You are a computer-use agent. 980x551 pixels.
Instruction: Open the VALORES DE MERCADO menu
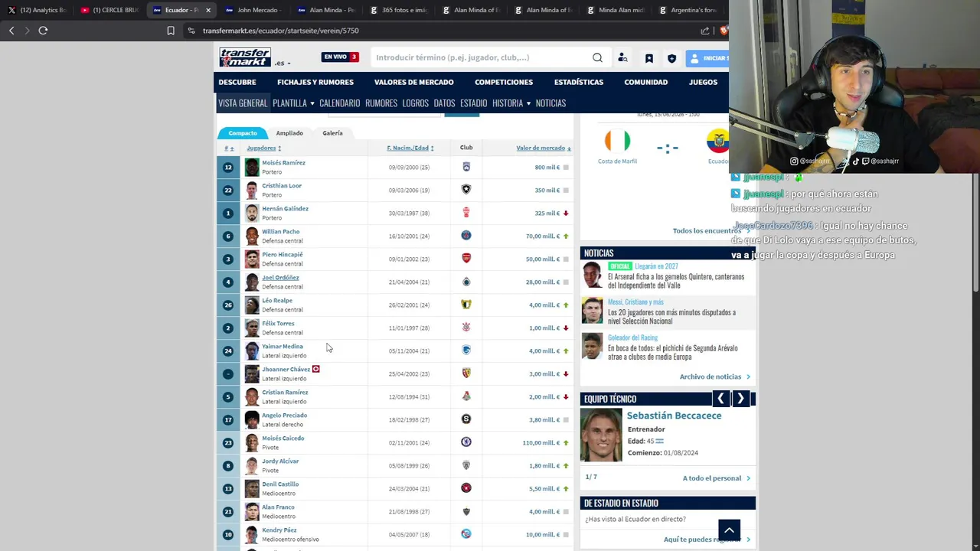[x=414, y=82]
